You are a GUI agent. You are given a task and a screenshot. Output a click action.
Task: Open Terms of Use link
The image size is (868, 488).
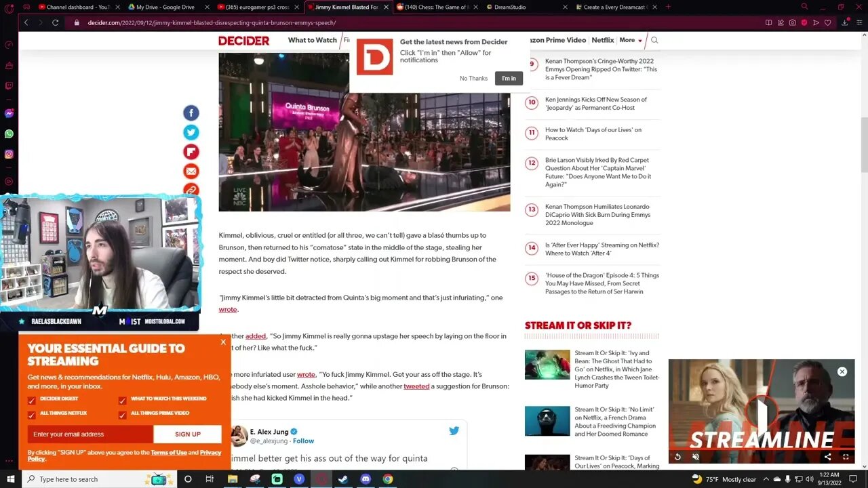tap(169, 452)
